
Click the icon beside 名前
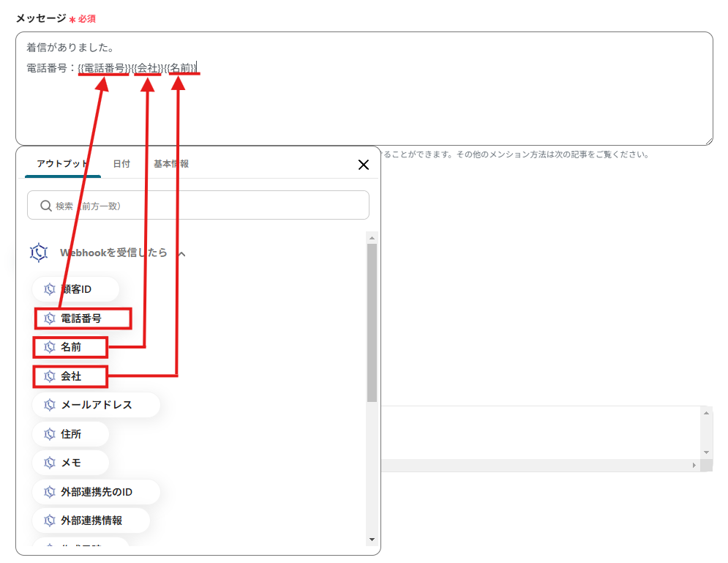point(50,347)
